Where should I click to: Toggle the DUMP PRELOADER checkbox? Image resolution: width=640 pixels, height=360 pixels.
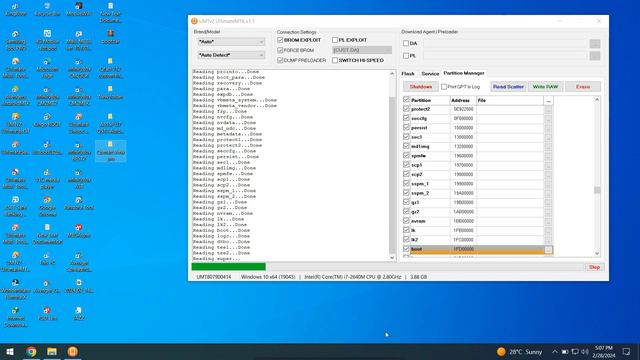(280, 60)
